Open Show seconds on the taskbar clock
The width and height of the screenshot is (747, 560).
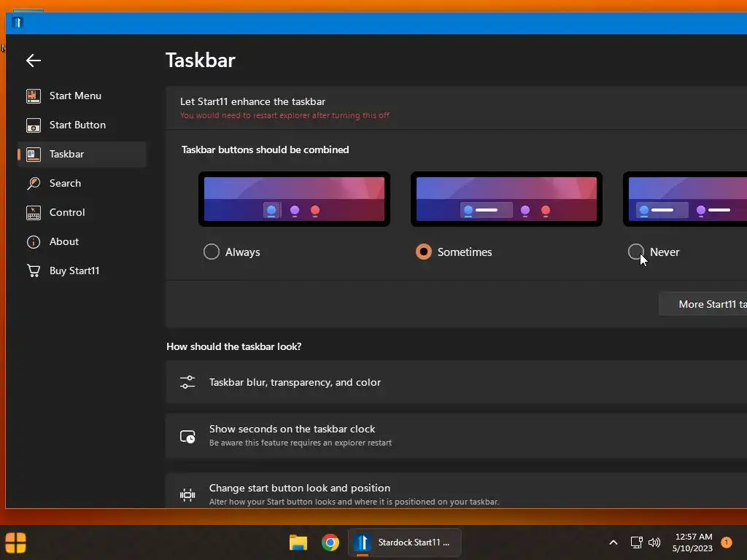(x=457, y=436)
